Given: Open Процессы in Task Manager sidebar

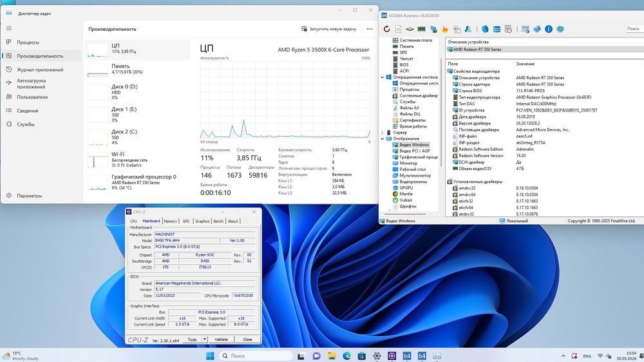Looking at the screenshot, I should (41, 43).
